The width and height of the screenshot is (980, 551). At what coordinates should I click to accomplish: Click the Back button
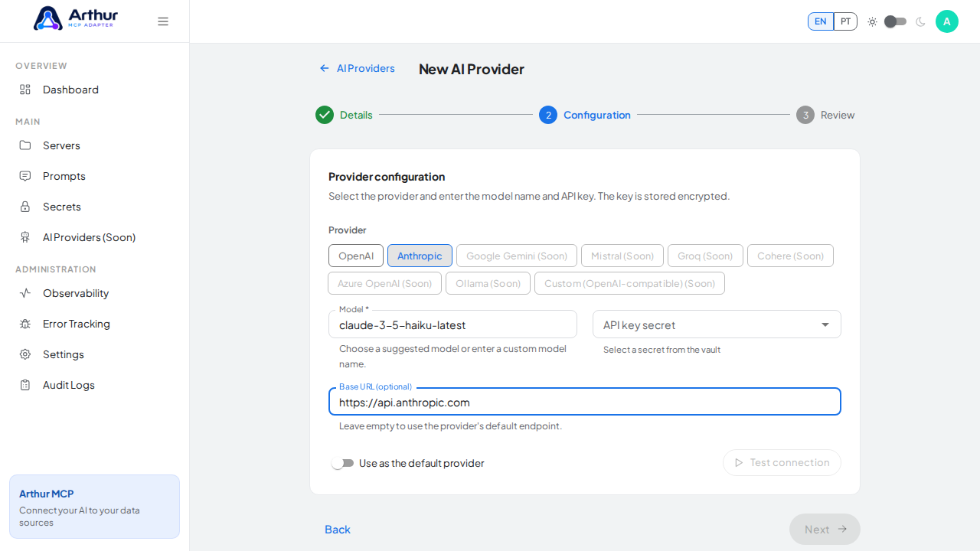tap(338, 530)
